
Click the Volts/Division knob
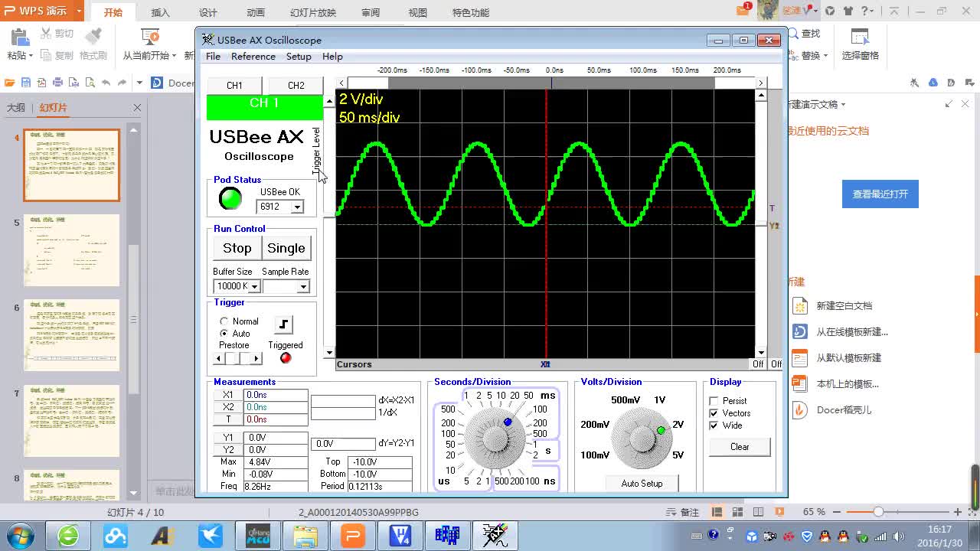pos(642,438)
